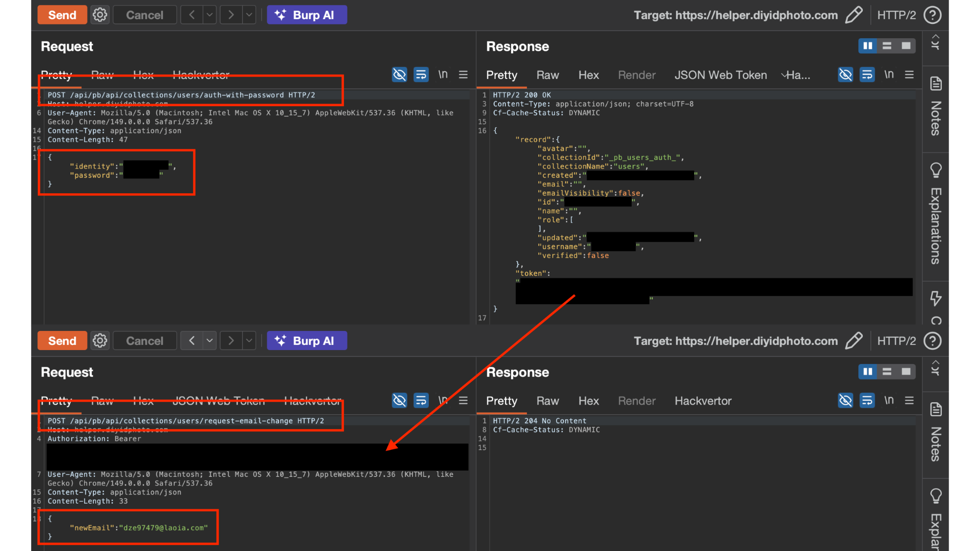The image size is (980, 551).
Task: Go back in history for request-email-change request
Action: 192,341
